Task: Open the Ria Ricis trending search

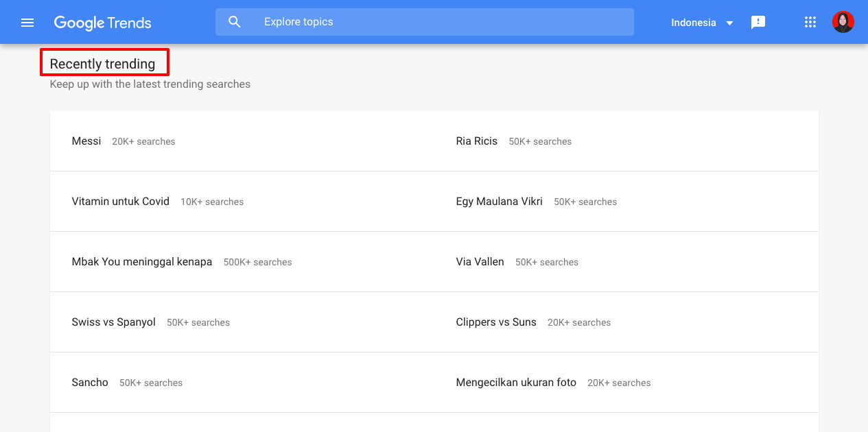Action: click(477, 141)
